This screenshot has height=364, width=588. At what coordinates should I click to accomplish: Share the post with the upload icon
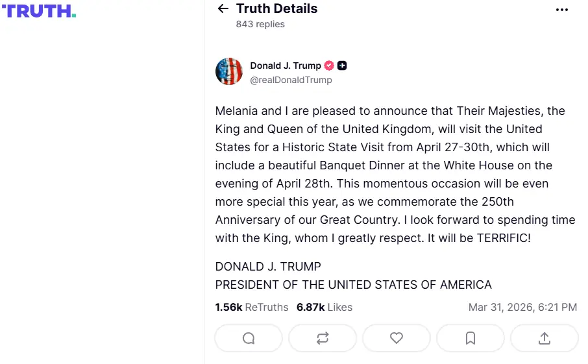pos(545,338)
